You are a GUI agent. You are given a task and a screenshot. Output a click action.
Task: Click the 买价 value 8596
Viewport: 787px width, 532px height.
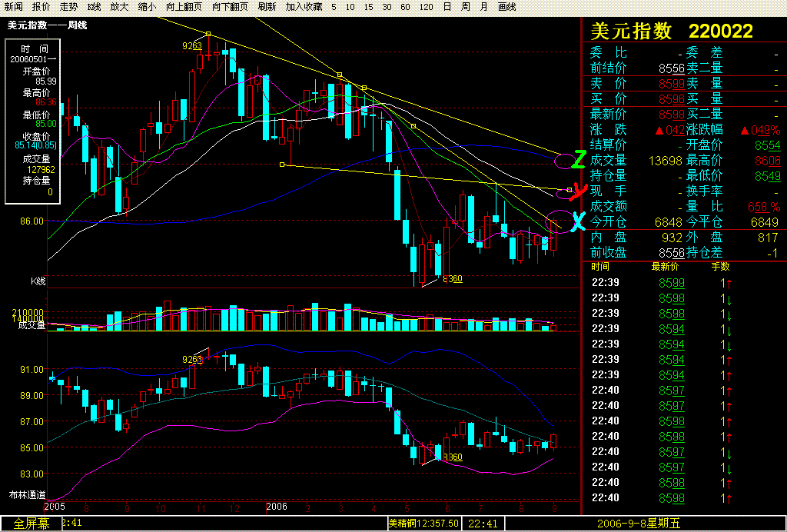[672, 99]
